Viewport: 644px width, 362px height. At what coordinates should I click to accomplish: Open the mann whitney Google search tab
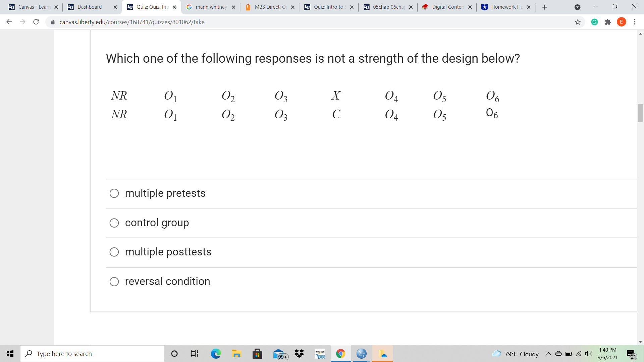coord(210,7)
